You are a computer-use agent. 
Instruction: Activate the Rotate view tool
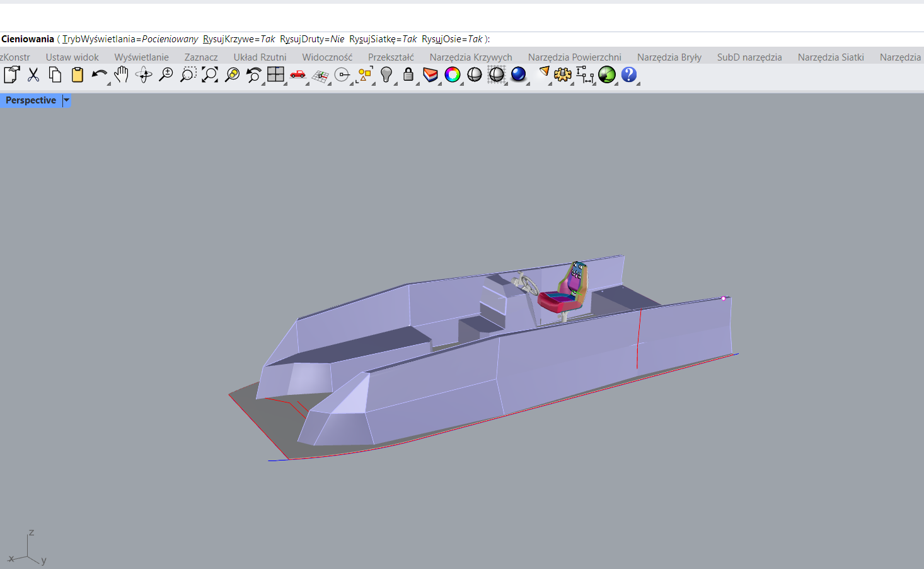(x=144, y=75)
